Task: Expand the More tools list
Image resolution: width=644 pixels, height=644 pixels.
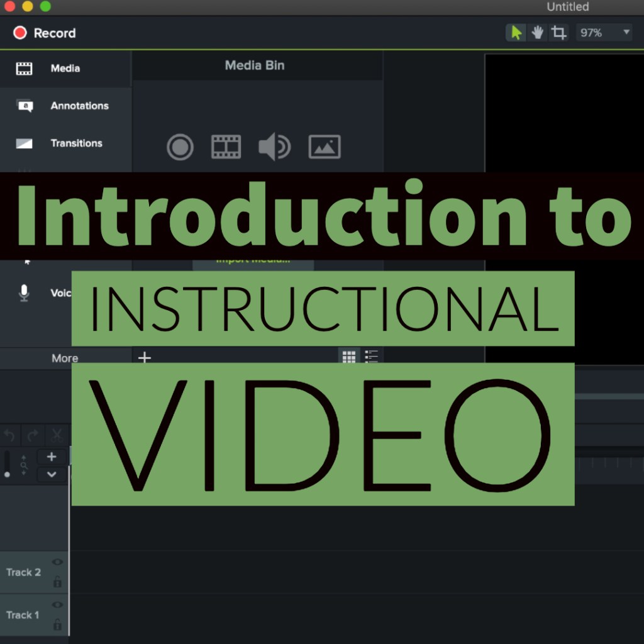Action: tap(65, 358)
